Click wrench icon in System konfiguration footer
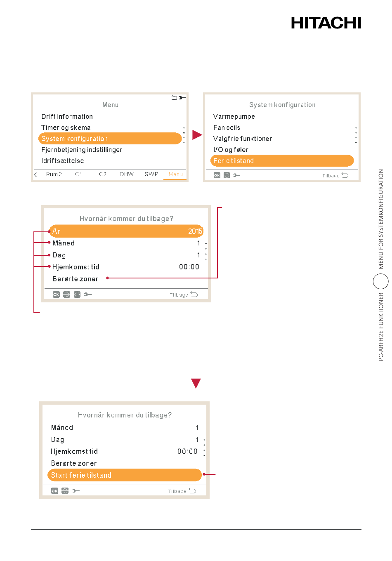The image size is (392, 561). coord(236,175)
